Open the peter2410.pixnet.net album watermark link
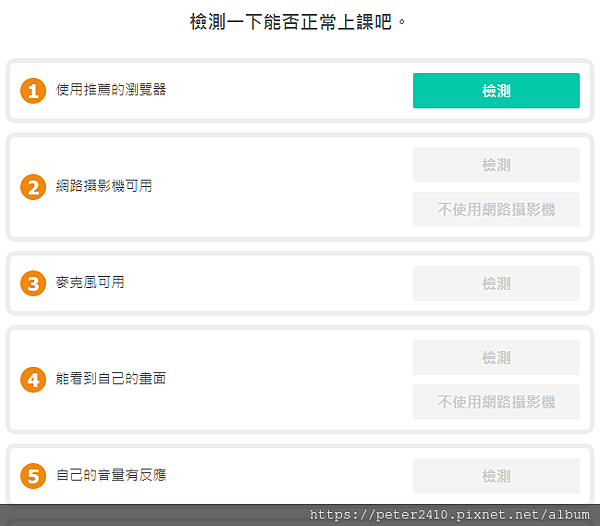This screenshot has height=526, width=600. pos(450,515)
